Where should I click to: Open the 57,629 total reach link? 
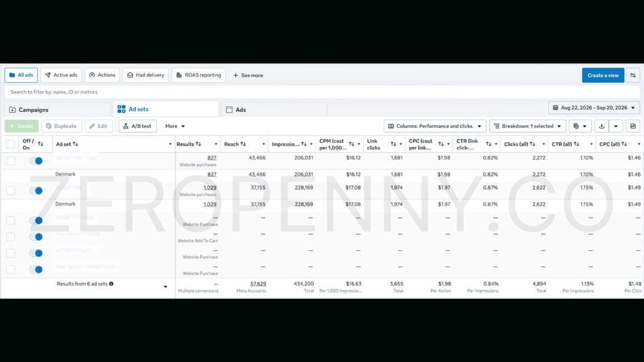point(258,284)
